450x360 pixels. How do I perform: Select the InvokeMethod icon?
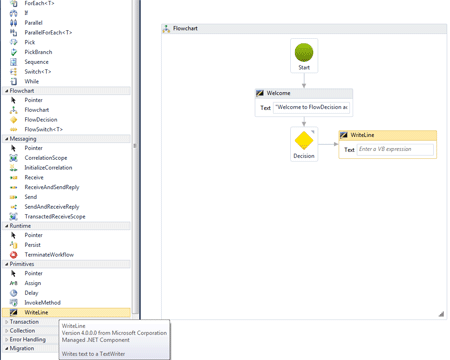coord(13,303)
